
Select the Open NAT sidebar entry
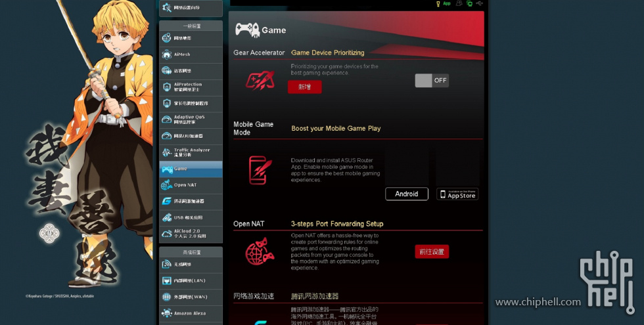pos(191,185)
